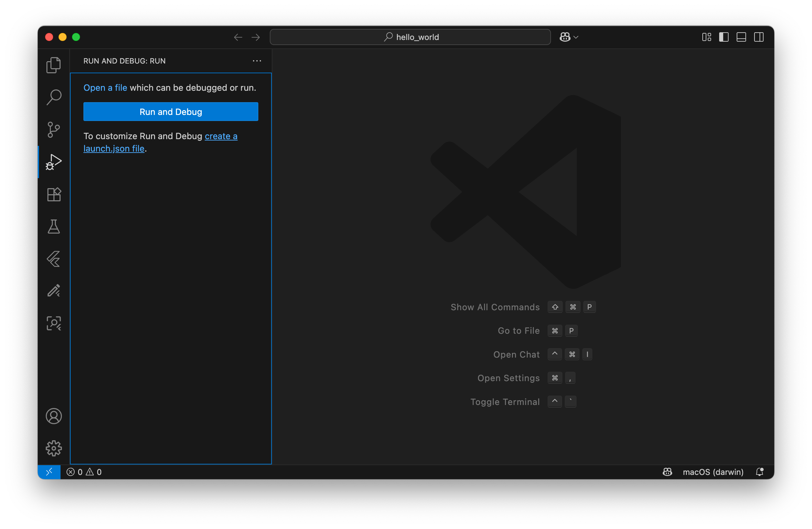Click the hello_world command center search
Viewport: 812px width, 529px height.
[x=410, y=37]
